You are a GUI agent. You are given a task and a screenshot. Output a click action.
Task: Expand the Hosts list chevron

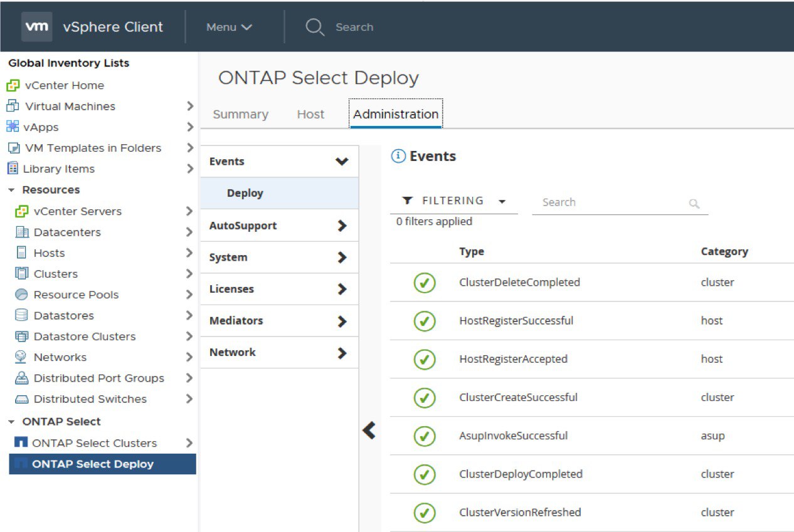click(x=190, y=253)
